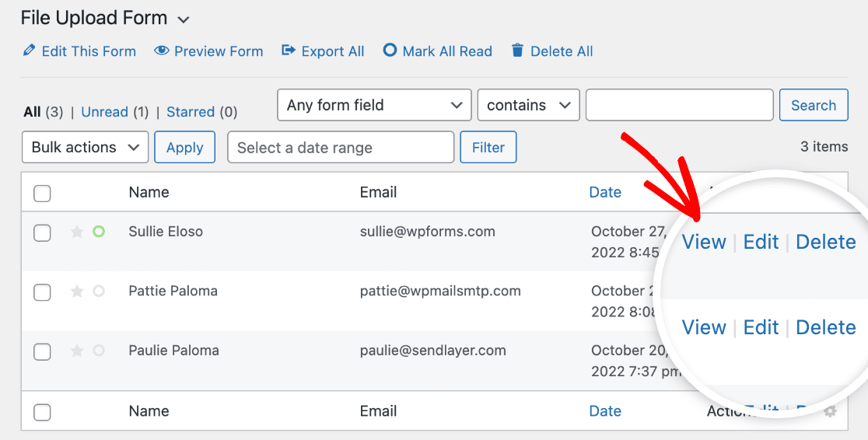Expand the Any form field dropdown
Image resolution: width=868 pixels, height=440 pixels.
pos(374,106)
